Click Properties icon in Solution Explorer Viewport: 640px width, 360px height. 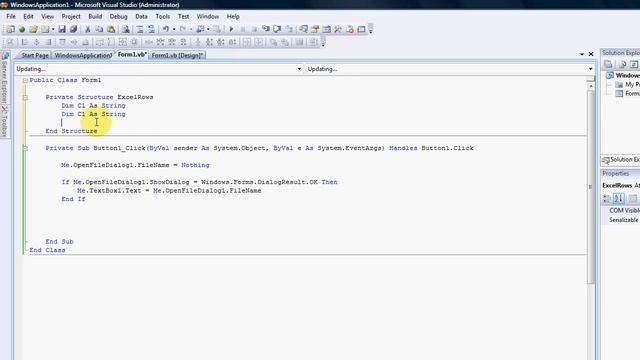pos(608,64)
